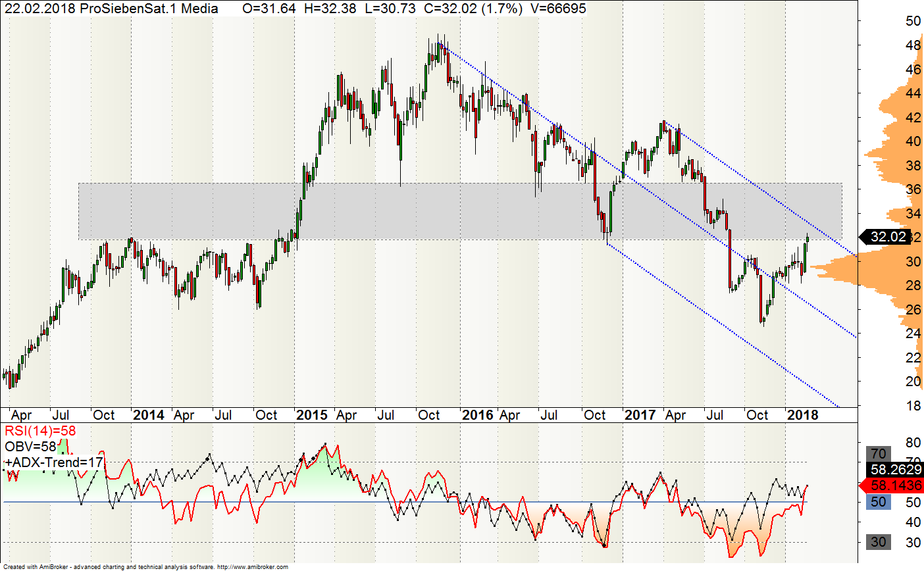Click the low value L=30.73
Viewport: 924px width, 571px height.
391,9
